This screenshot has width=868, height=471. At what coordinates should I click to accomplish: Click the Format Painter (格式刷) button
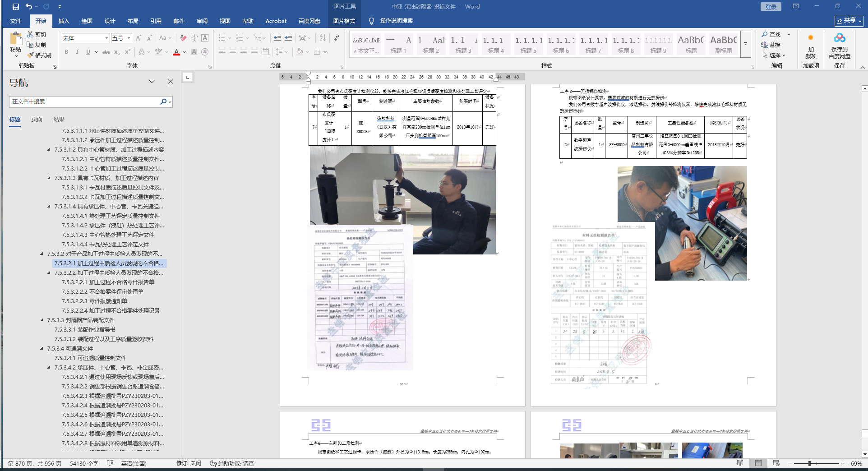pos(39,55)
